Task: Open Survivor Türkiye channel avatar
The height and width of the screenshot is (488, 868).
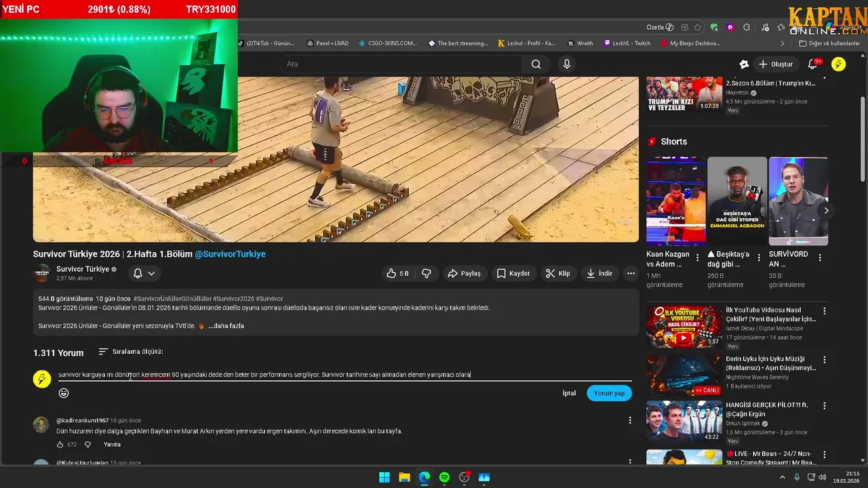Action: click(x=42, y=273)
